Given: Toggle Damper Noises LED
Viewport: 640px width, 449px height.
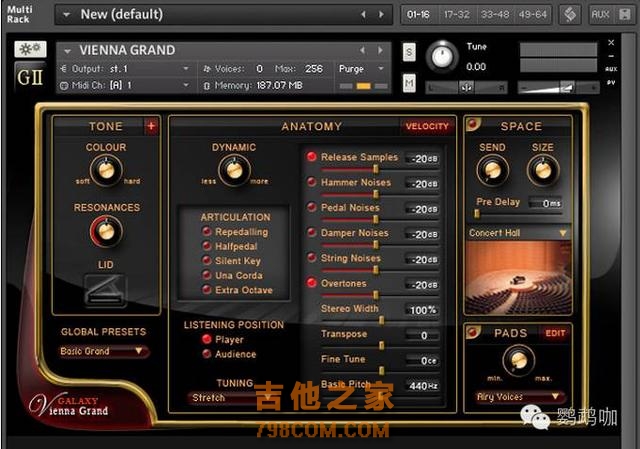Looking at the screenshot, I should coord(311,232).
